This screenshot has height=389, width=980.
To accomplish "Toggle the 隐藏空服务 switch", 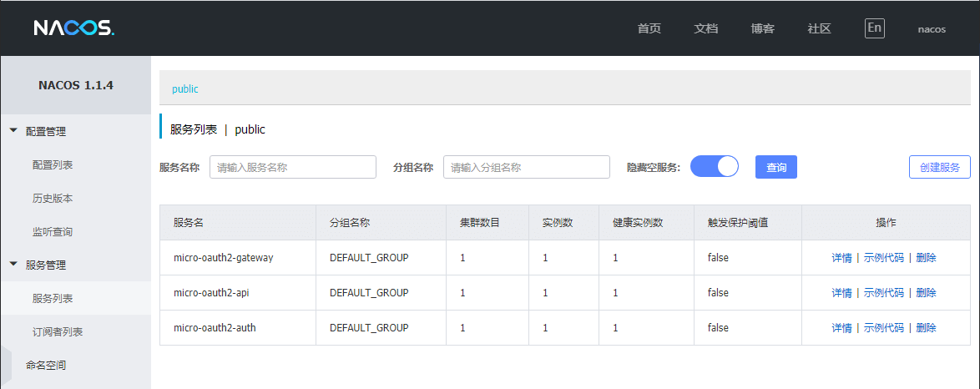I will pos(715,167).
